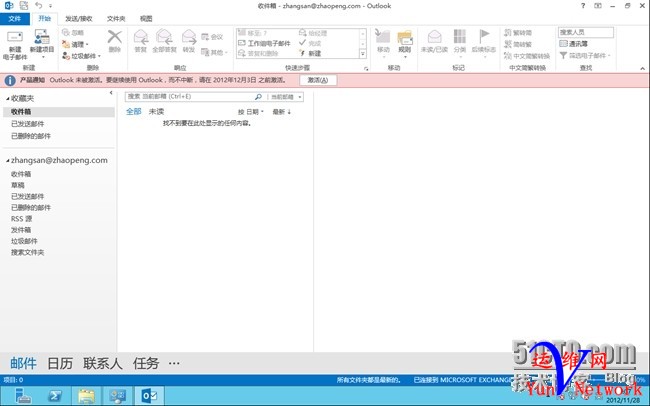Switch to the 开始 home tab
The width and height of the screenshot is (650, 406).
coord(44,19)
